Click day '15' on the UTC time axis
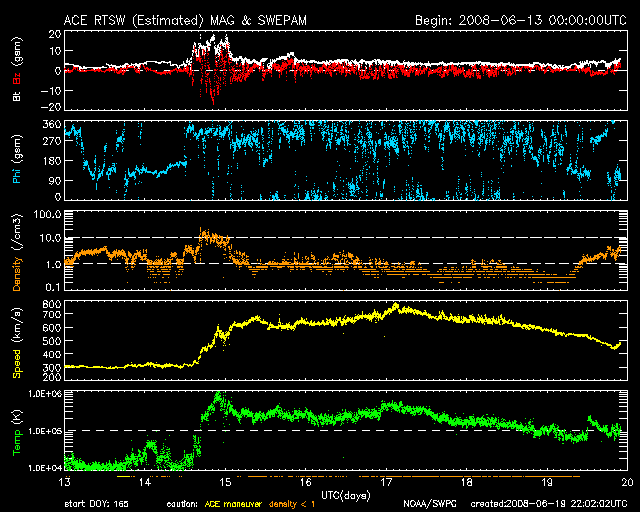The height and width of the screenshot is (512, 640). pyautogui.click(x=225, y=482)
